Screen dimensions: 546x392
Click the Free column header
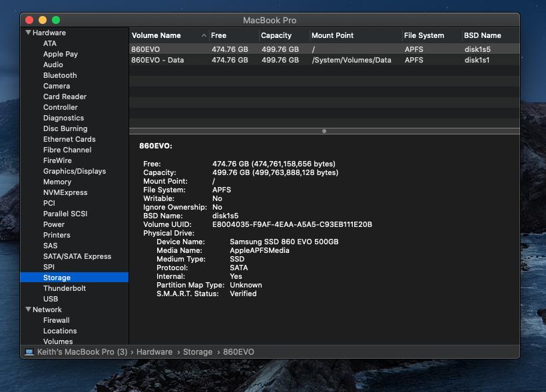pos(218,35)
